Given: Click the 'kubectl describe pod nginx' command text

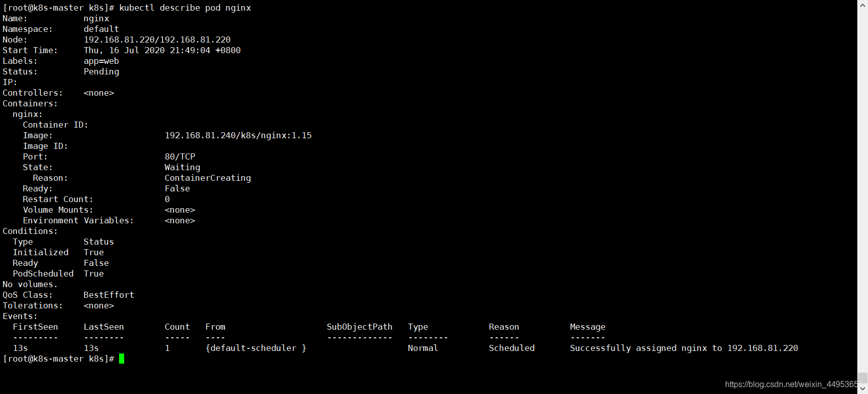Looking at the screenshot, I should pyautogui.click(x=185, y=8).
